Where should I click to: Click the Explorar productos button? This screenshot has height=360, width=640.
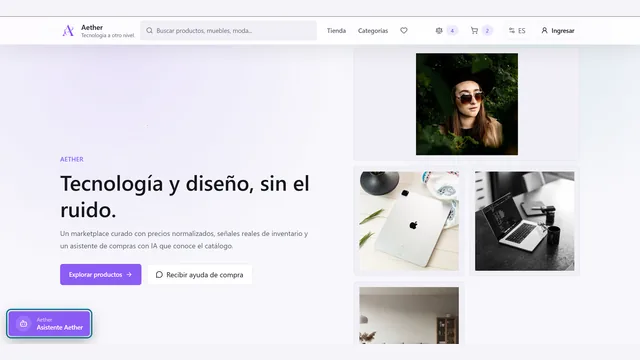101,275
